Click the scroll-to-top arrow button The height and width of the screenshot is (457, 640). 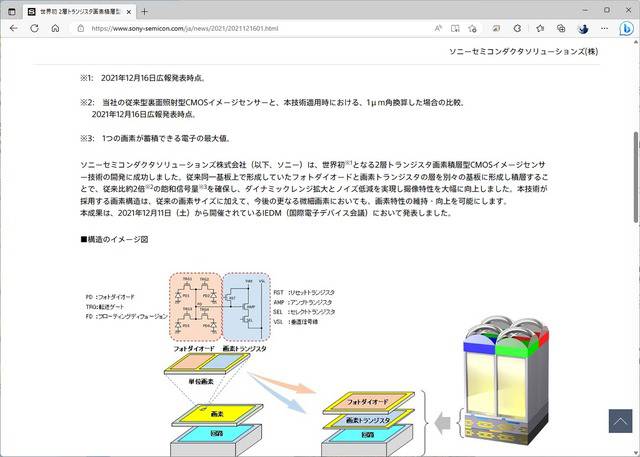click(620, 421)
